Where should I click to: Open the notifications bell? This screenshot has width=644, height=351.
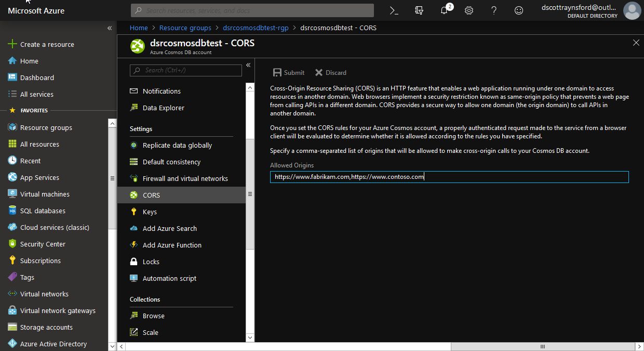(x=444, y=10)
